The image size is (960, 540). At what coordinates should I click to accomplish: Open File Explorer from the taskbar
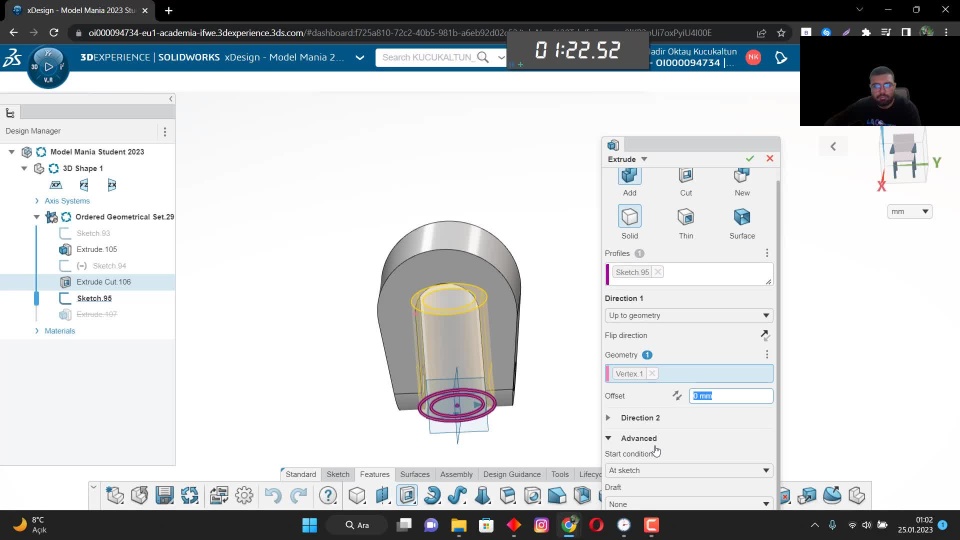[x=459, y=525]
